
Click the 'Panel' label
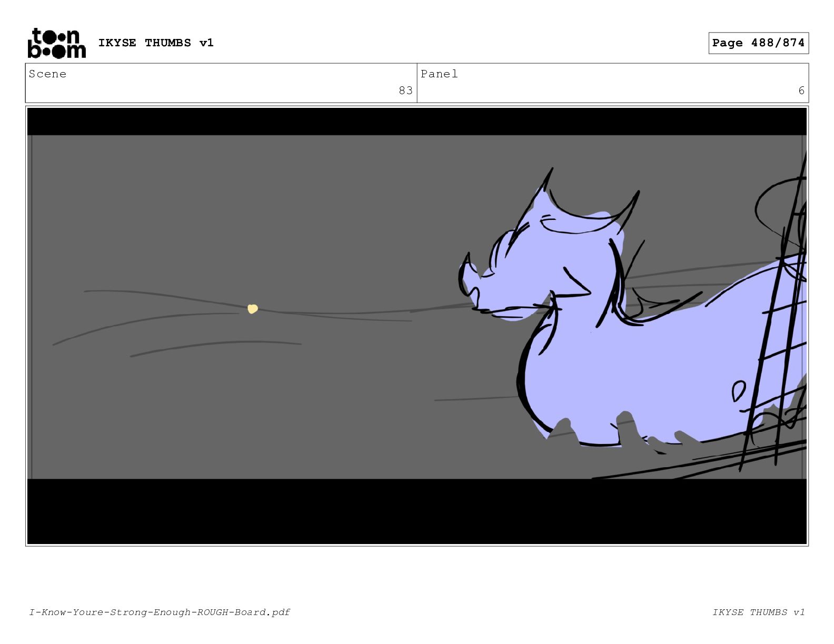click(x=439, y=74)
